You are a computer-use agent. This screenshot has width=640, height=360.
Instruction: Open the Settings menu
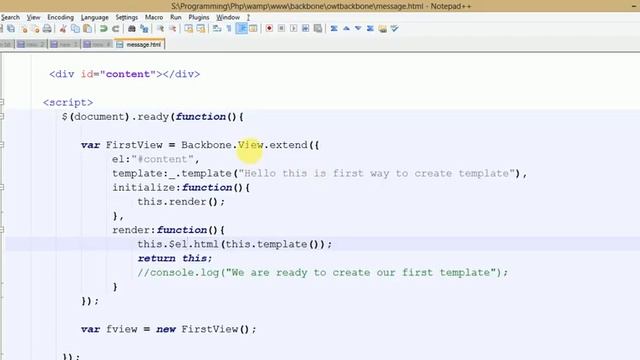[x=127, y=17]
